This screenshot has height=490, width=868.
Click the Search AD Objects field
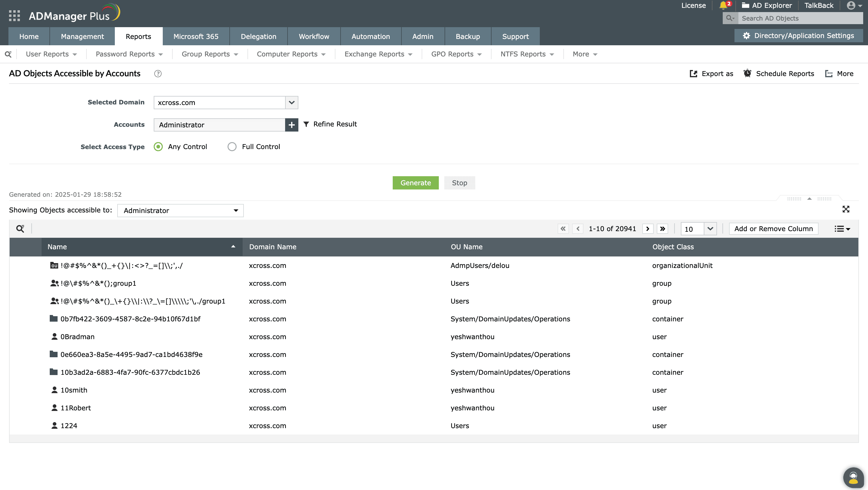click(x=800, y=18)
